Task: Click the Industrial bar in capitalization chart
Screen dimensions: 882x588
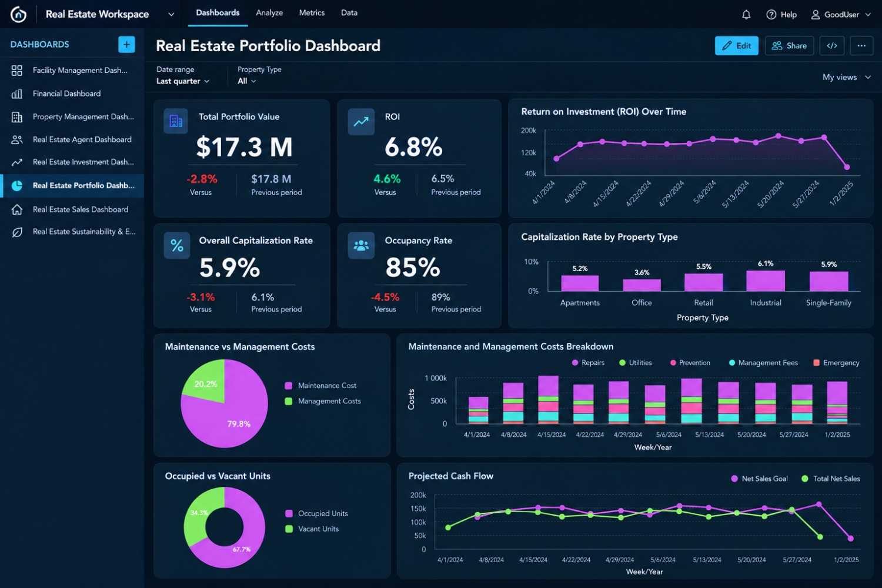Action: pyautogui.click(x=766, y=281)
